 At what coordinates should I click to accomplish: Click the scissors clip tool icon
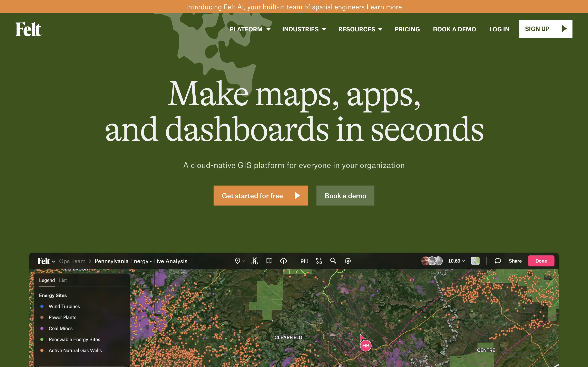point(254,261)
